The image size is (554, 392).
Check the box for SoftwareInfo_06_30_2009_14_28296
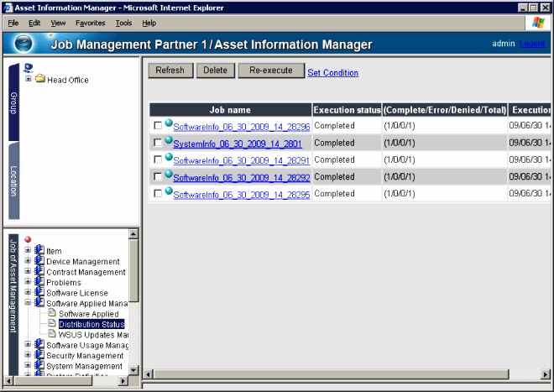tap(158, 126)
